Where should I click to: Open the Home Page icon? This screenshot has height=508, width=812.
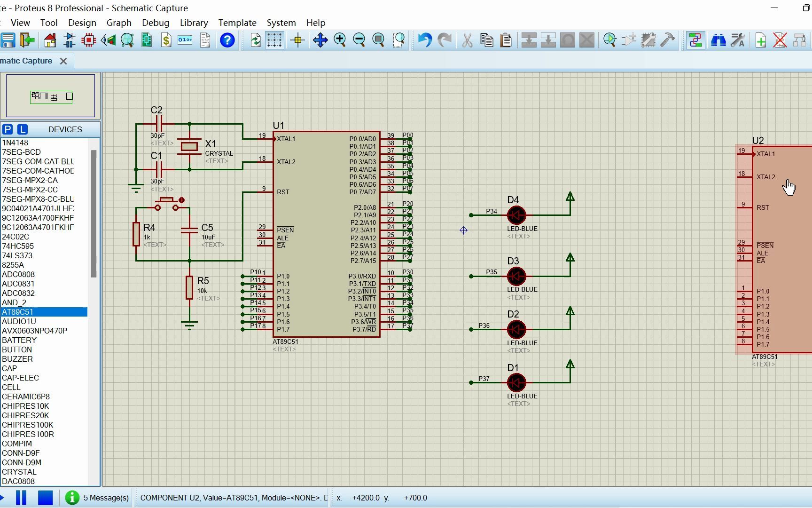(x=50, y=40)
